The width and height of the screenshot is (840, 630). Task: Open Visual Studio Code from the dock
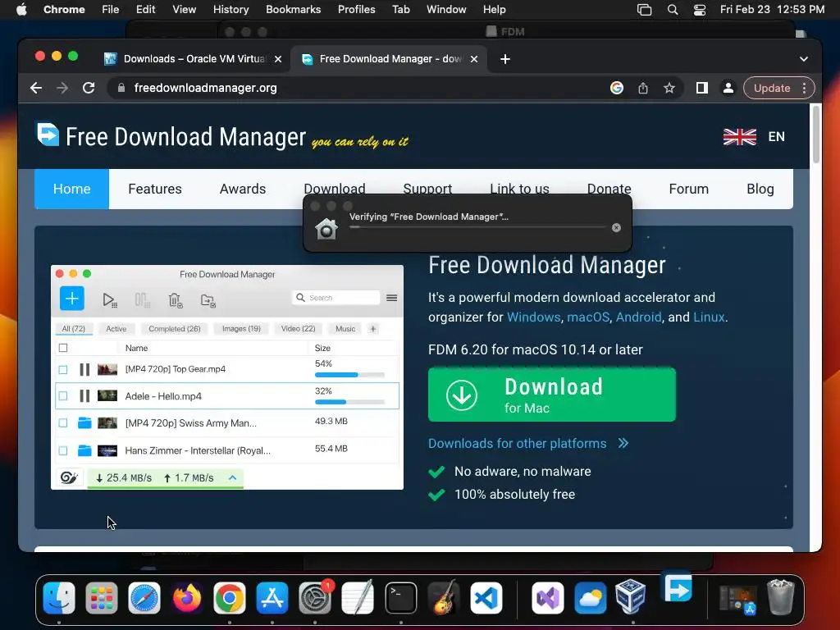click(486, 597)
